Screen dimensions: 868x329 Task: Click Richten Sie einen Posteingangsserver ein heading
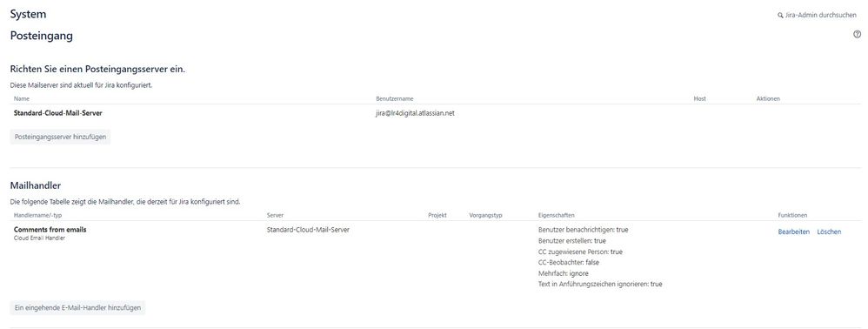tap(97, 70)
